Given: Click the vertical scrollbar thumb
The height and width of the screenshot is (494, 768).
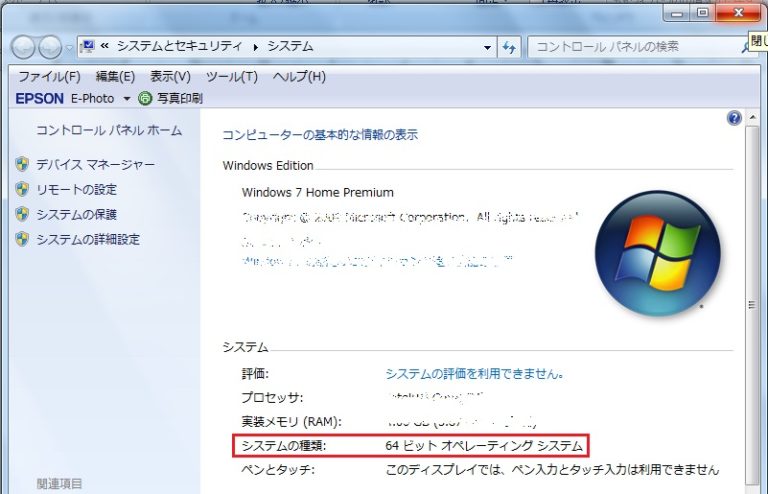Looking at the screenshot, I should pyautogui.click(x=752, y=305).
